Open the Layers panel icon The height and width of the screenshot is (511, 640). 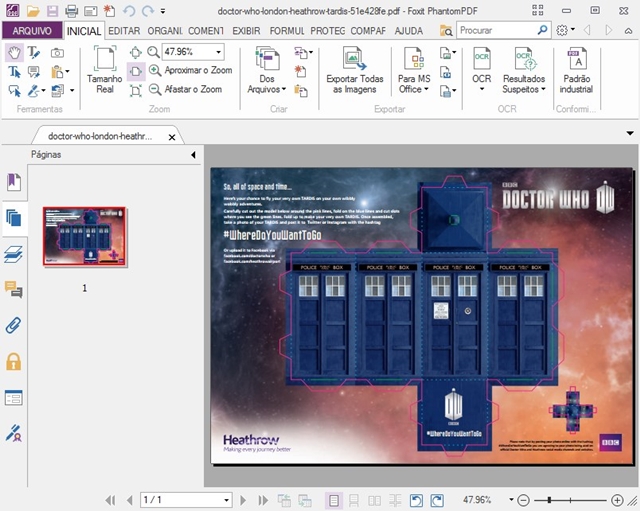point(13,254)
